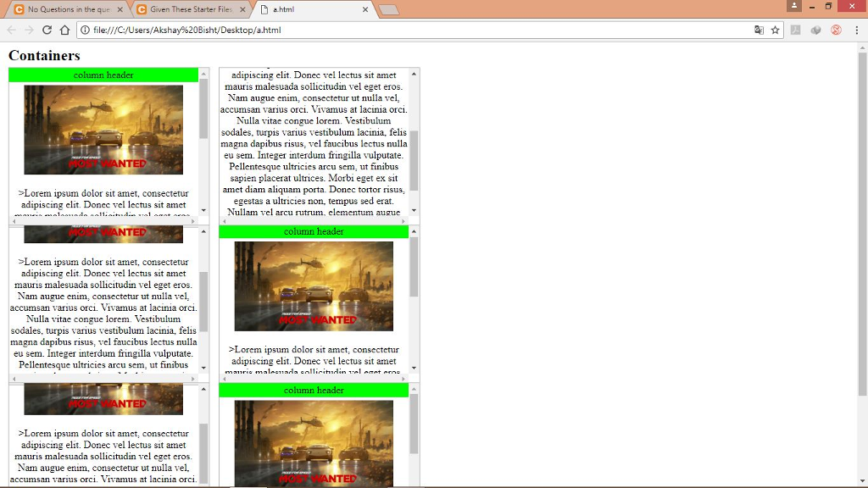Screen dimensions: 868x488
Task: Click the Lorem ipsum paragraph in the middle-left container
Action: point(103,313)
